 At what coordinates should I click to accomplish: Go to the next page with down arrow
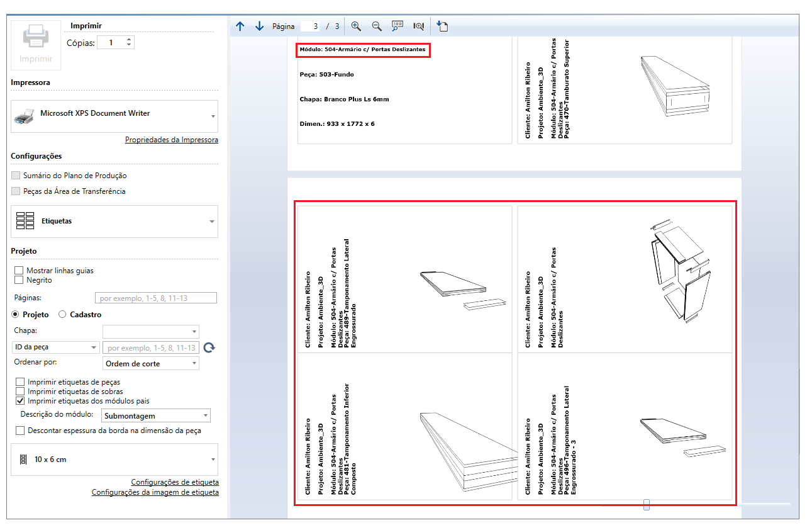click(259, 26)
